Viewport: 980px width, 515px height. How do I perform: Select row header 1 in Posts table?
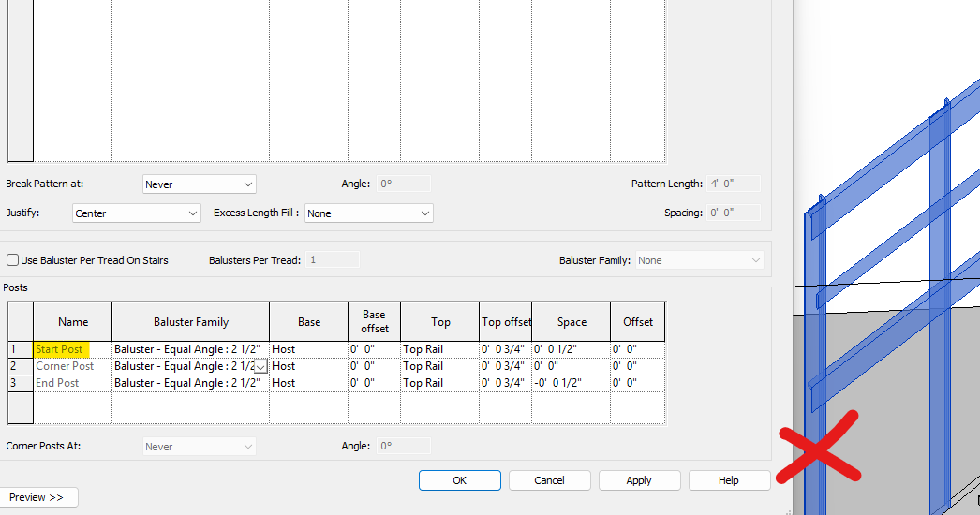click(x=21, y=349)
